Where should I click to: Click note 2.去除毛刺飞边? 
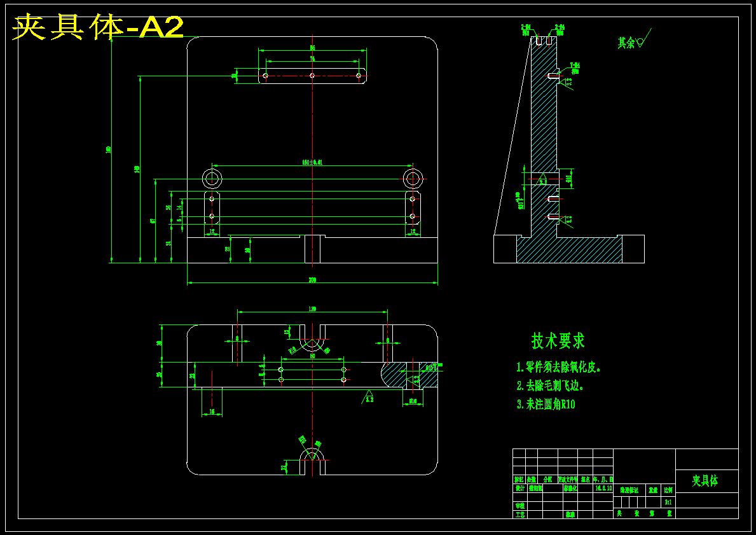(x=550, y=386)
